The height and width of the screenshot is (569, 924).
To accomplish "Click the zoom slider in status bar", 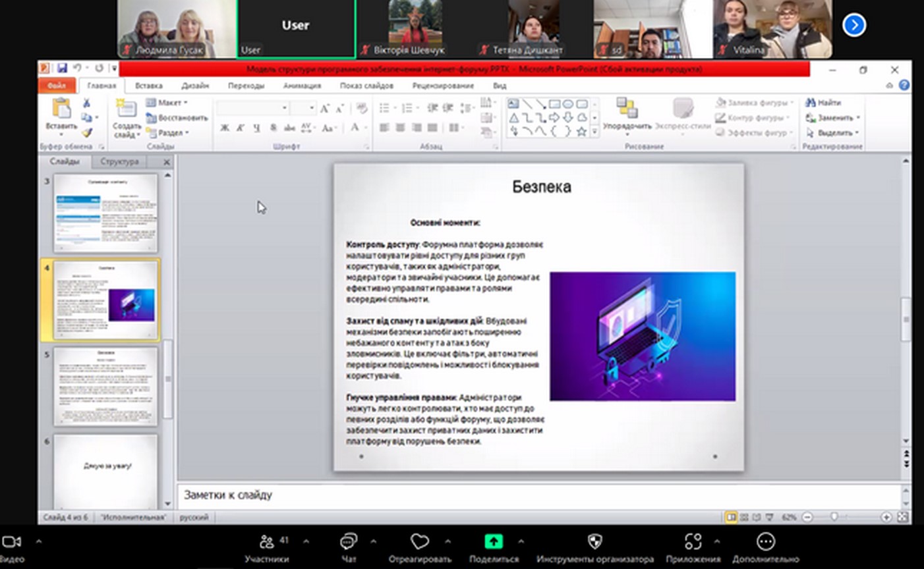I will point(834,518).
